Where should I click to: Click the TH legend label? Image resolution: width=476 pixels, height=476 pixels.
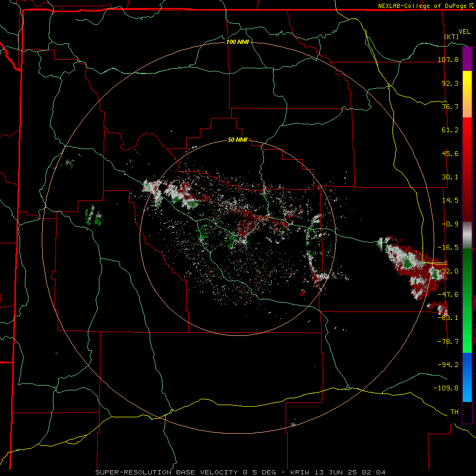pos(454,412)
